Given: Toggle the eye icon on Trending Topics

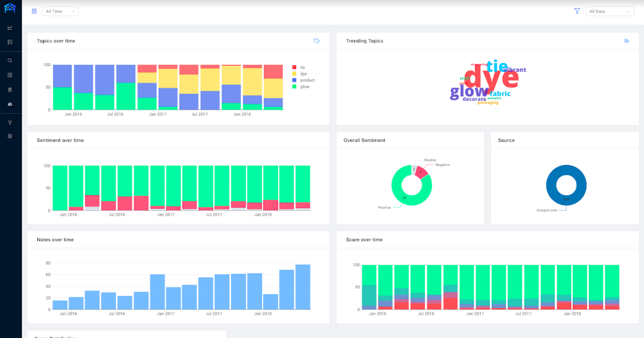Looking at the screenshot, I should [x=626, y=41].
